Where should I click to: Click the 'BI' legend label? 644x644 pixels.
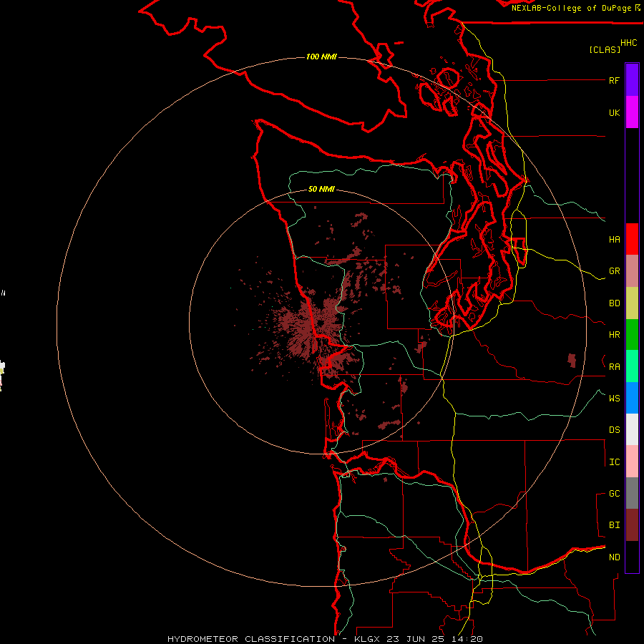click(x=614, y=525)
